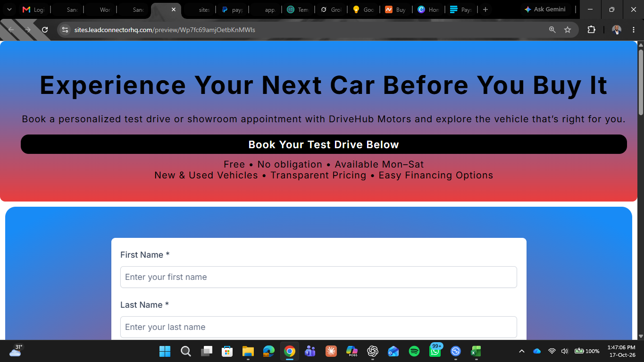Open Microsoft Teams from taskbar

[310, 351]
